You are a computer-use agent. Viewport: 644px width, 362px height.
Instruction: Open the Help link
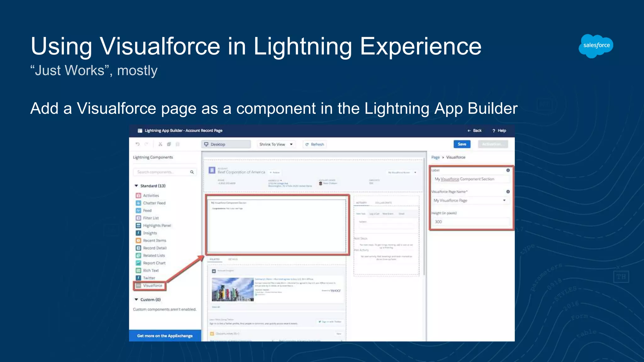pyautogui.click(x=499, y=130)
